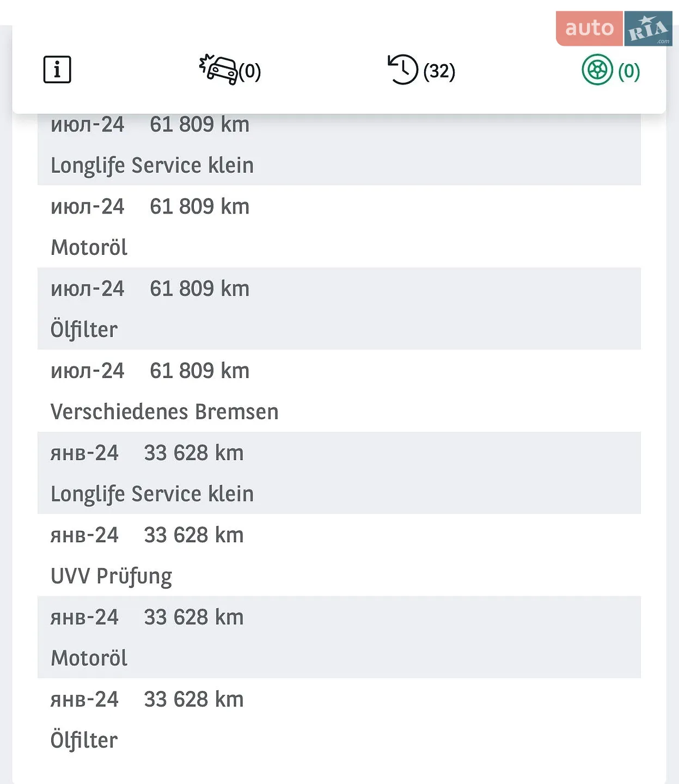The height and width of the screenshot is (784, 679).
Task: Click the accident count (0) label
Action: [x=250, y=71]
